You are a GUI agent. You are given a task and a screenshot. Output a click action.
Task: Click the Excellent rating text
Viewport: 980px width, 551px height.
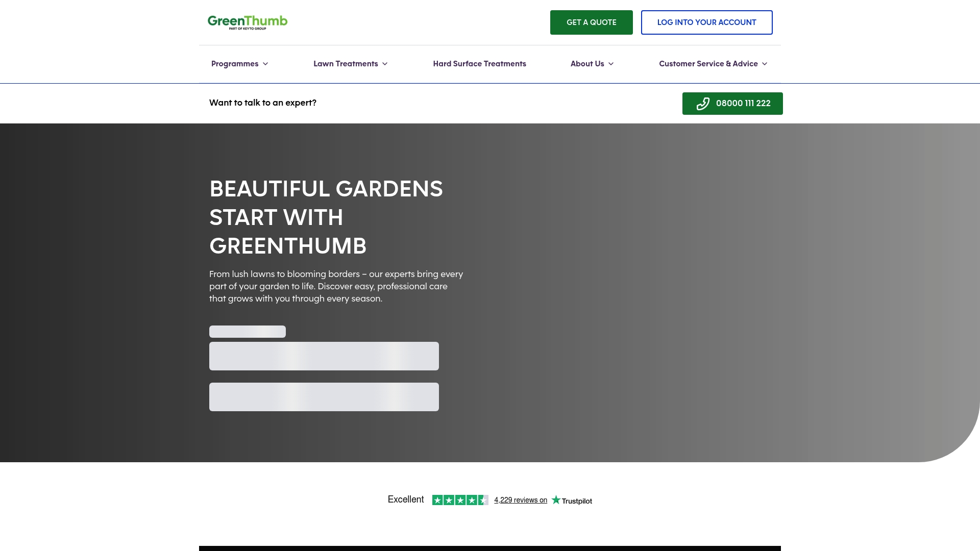point(406,499)
